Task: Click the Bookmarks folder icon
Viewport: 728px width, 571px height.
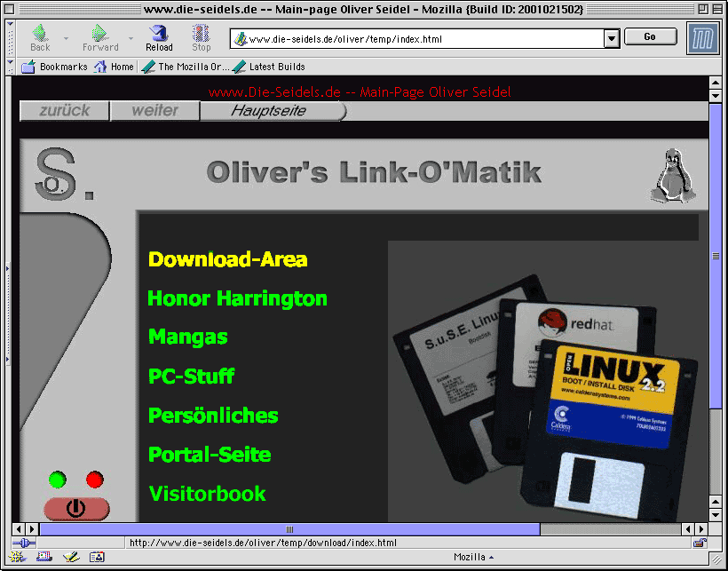Action: tap(28, 67)
